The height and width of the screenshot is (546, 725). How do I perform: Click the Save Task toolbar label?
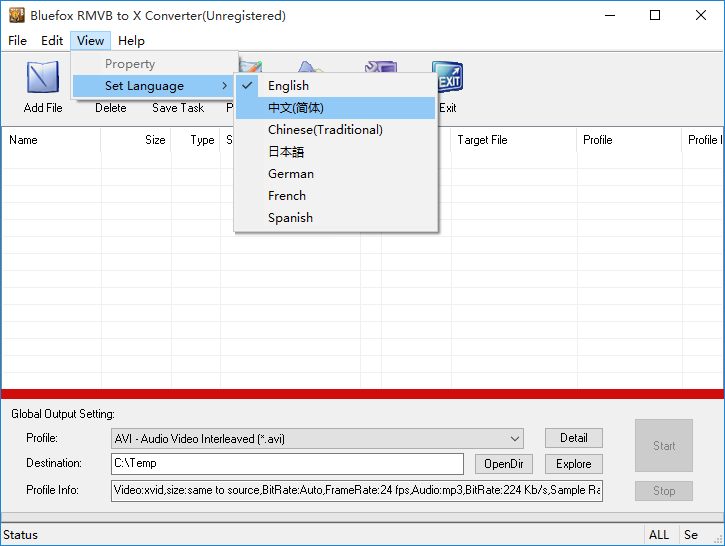tap(178, 108)
